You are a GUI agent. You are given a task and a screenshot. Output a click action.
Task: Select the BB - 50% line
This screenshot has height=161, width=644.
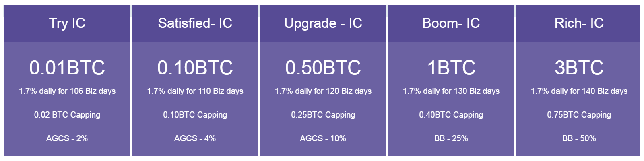tap(579, 138)
